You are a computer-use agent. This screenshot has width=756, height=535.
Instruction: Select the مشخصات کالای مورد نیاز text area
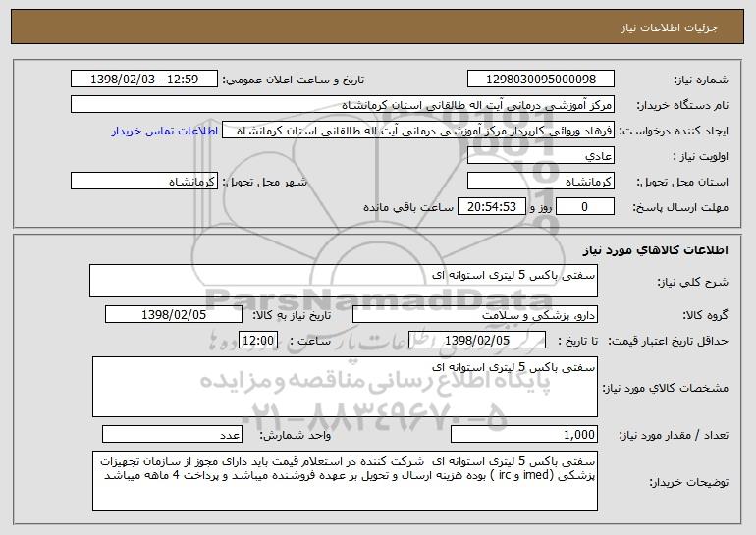coord(345,387)
